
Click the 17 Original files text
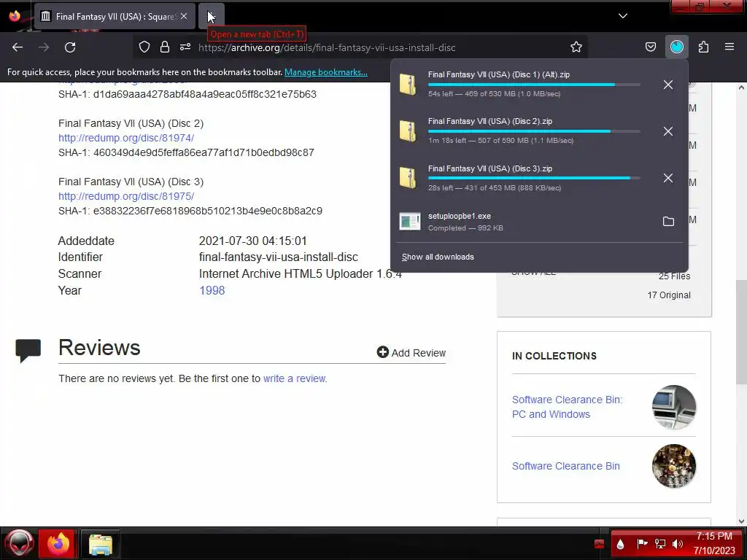(669, 295)
